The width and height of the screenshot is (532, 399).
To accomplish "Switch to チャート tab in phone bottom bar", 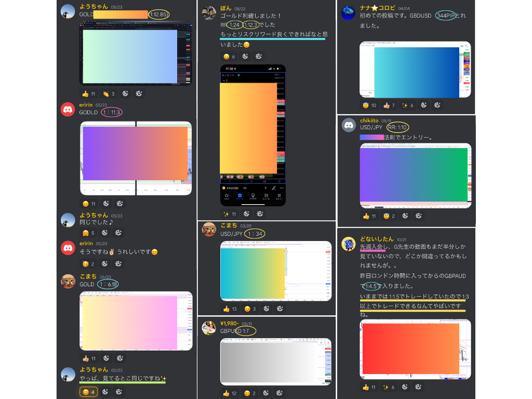I will coord(240,197).
